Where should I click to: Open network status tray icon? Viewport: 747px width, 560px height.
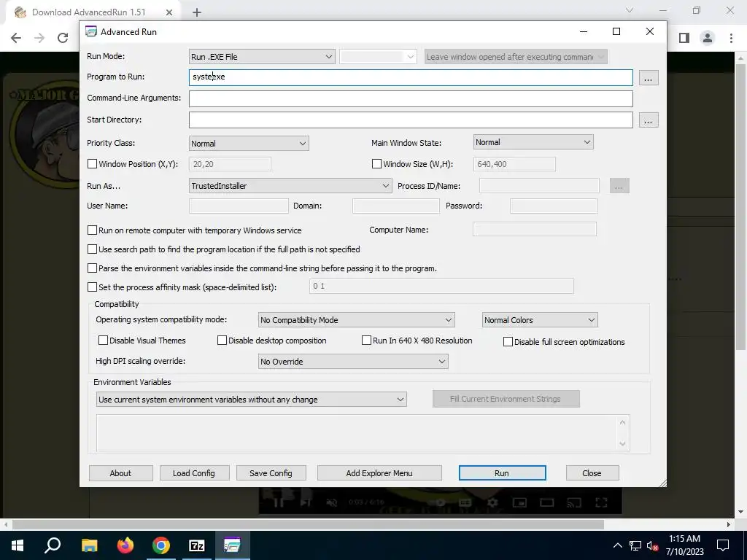coord(635,545)
